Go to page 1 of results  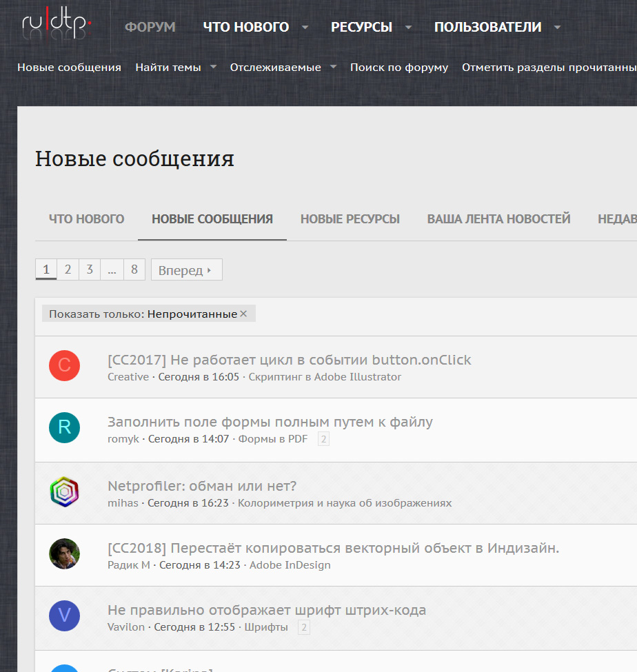tap(46, 269)
